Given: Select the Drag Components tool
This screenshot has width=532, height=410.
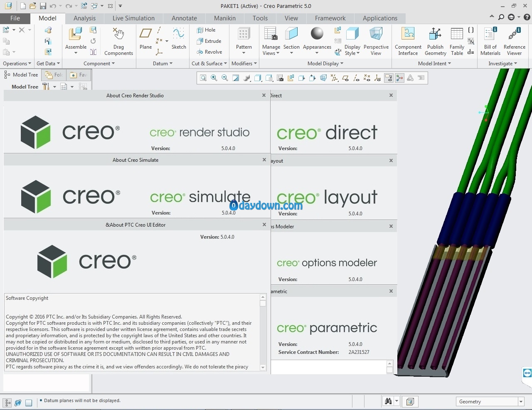Looking at the screenshot, I should (118, 41).
